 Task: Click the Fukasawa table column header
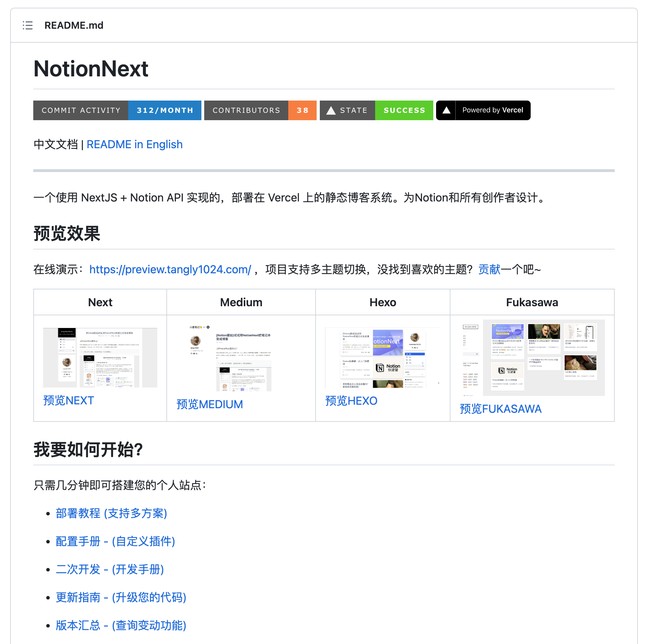tap(532, 302)
